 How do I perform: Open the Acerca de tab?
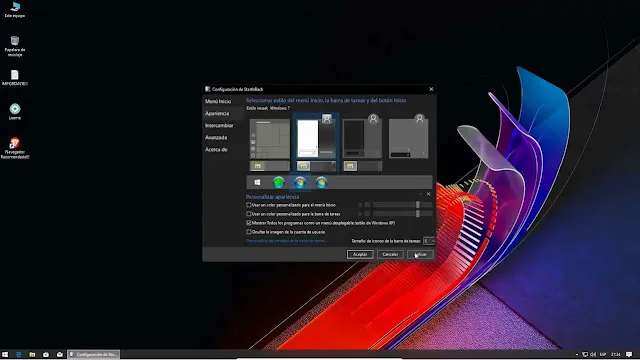(x=216, y=149)
